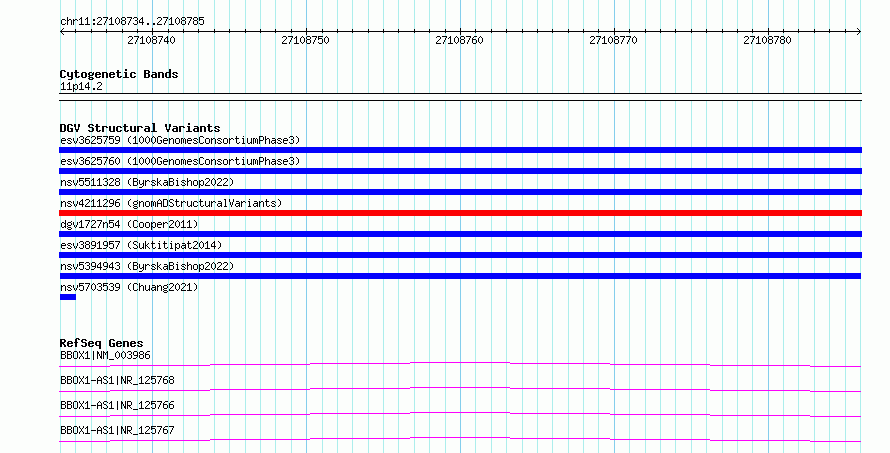Click the magenta NR_125768 transcript line
Viewport: 890px width, 453px height.
click(460, 389)
